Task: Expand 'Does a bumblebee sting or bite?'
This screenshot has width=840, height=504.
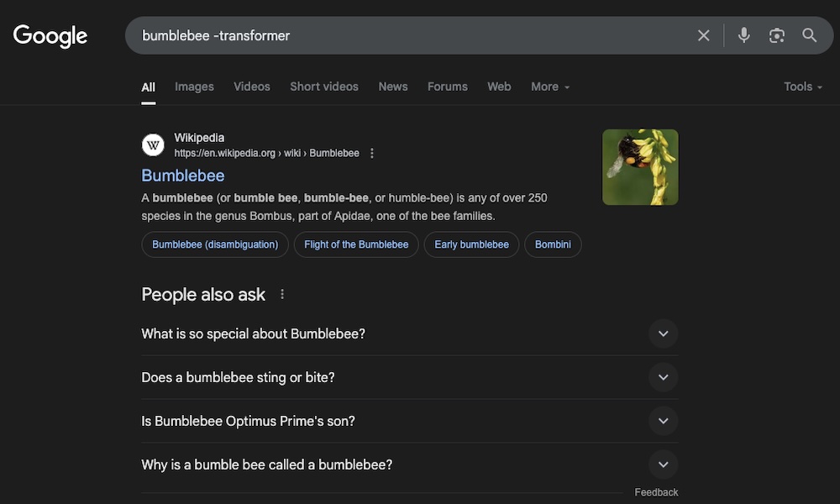Action: click(x=410, y=378)
